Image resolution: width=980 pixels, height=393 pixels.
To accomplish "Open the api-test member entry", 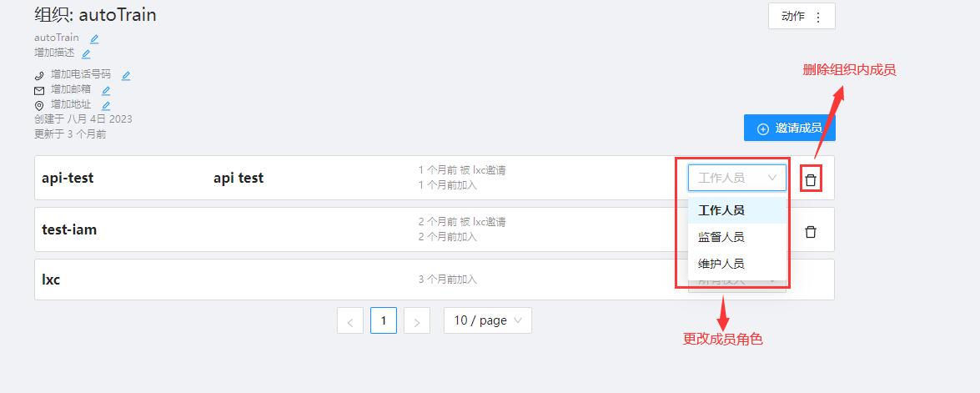I will point(68,178).
